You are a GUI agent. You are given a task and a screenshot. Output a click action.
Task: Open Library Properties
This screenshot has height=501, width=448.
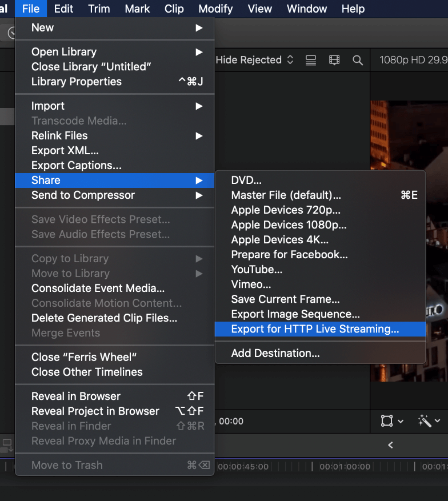(x=114, y=82)
